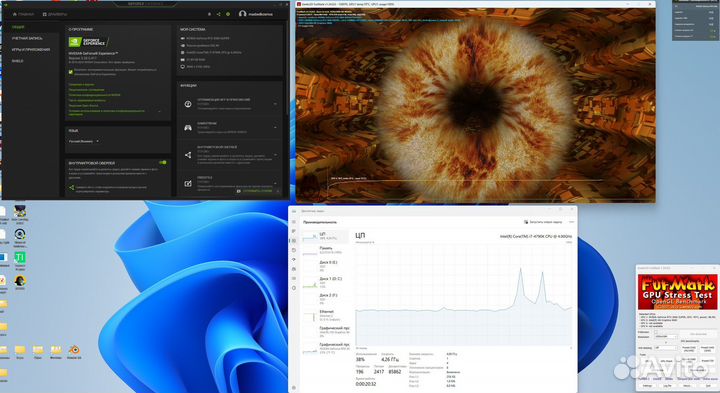This screenshot has width=720, height=393.
Task: Open Services icon in Task Manager sidebar
Action: pos(294,288)
